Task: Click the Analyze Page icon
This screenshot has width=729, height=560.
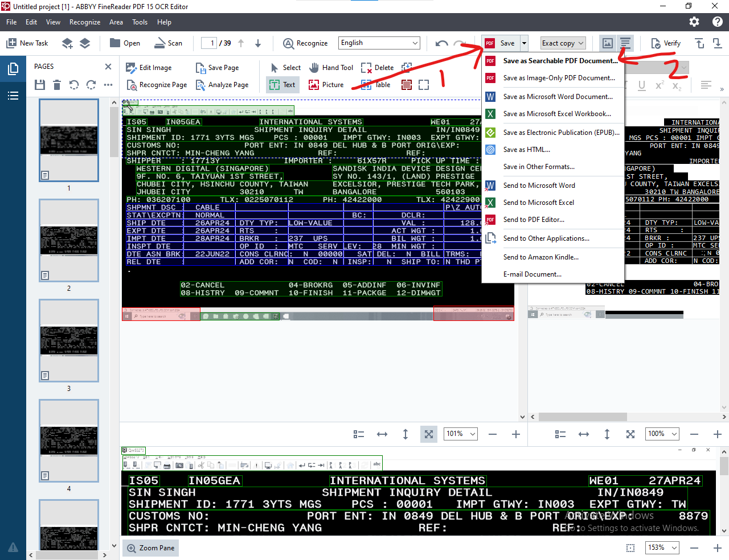Action: click(x=200, y=85)
